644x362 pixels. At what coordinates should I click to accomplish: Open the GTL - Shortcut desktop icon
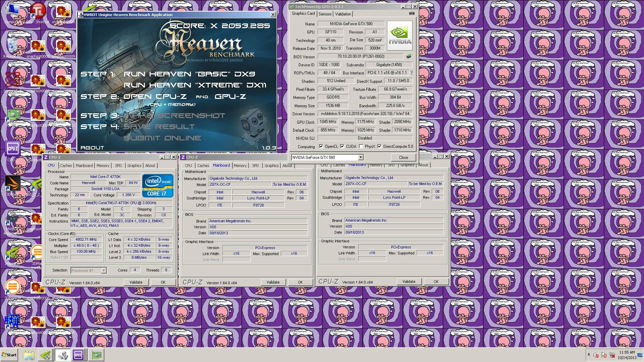click(38, 13)
